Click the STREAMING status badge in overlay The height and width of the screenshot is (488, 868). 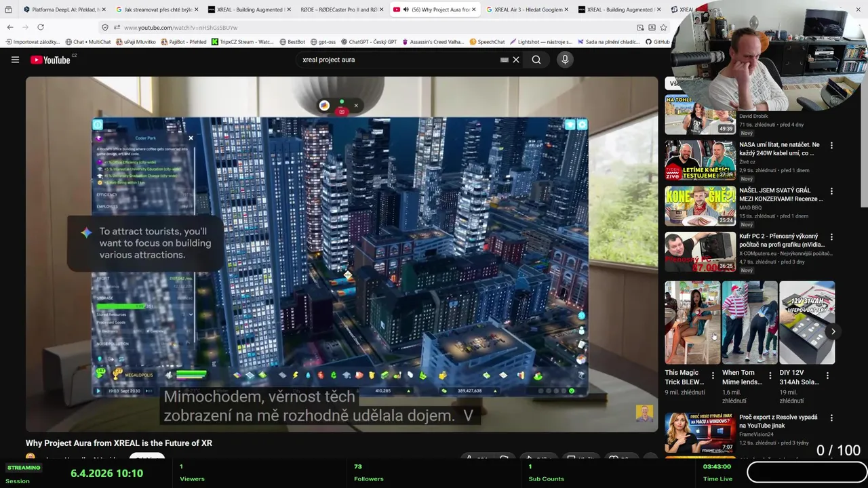tap(24, 468)
